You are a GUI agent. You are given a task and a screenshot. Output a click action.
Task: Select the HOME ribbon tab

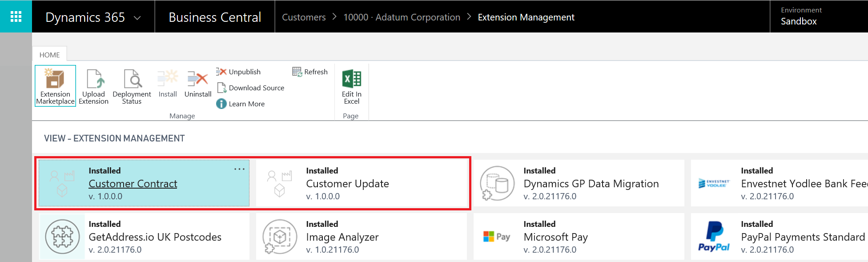[49, 55]
